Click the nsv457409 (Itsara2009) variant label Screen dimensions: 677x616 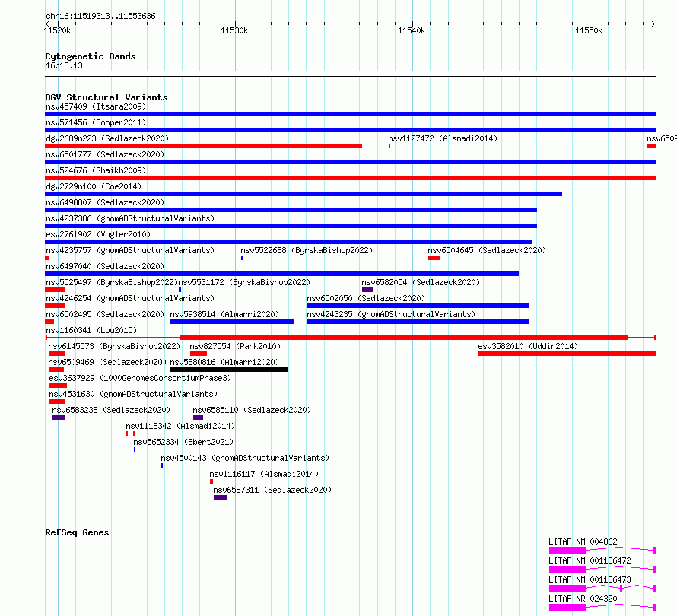pos(96,106)
